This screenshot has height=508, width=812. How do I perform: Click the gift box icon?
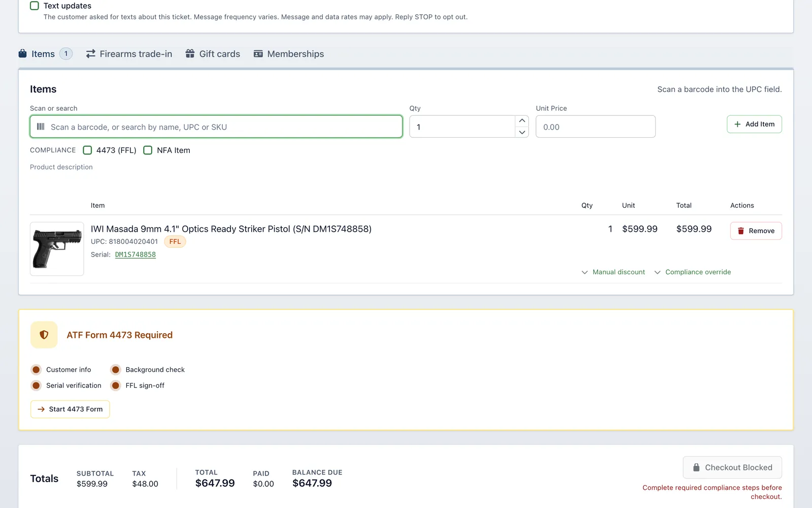(x=190, y=53)
